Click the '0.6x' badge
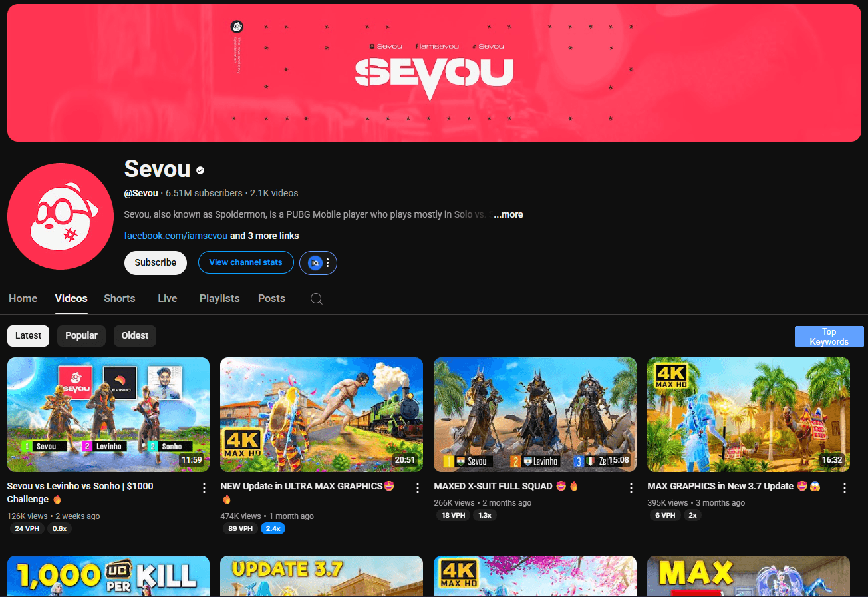Viewport: 868px width, 597px height. click(60, 528)
